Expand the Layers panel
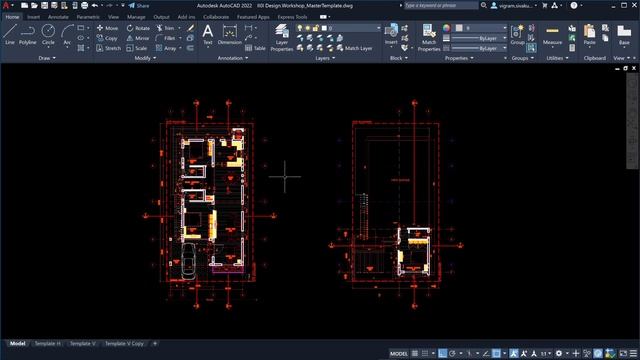Viewport: 640px width, 360px height. 325,58
